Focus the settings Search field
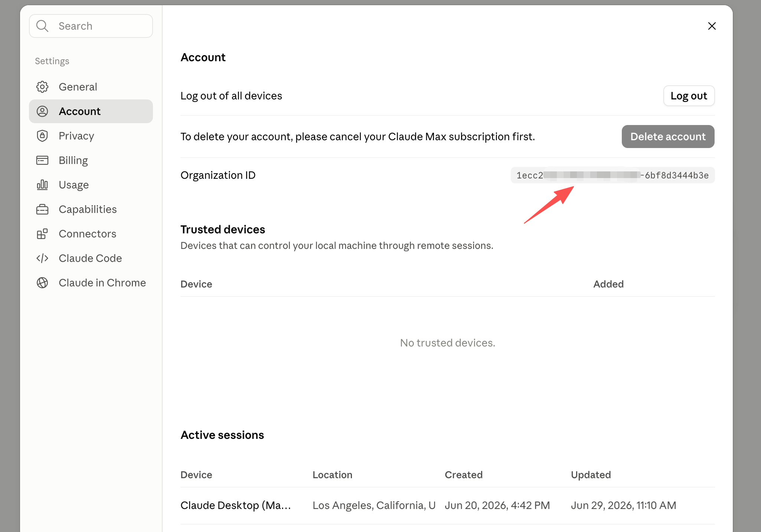Screen dimensions: 761x532 click(x=91, y=26)
